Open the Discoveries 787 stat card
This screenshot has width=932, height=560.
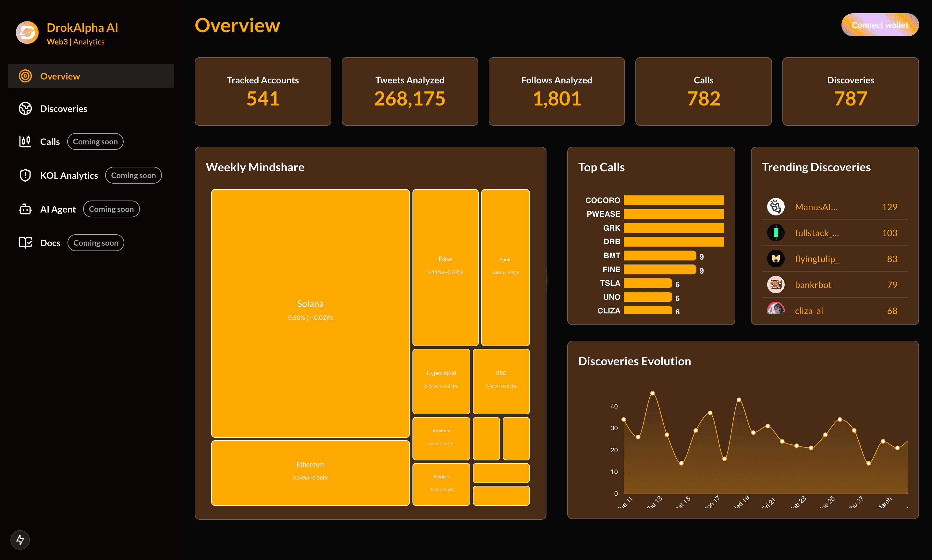click(x=851, y=91)
